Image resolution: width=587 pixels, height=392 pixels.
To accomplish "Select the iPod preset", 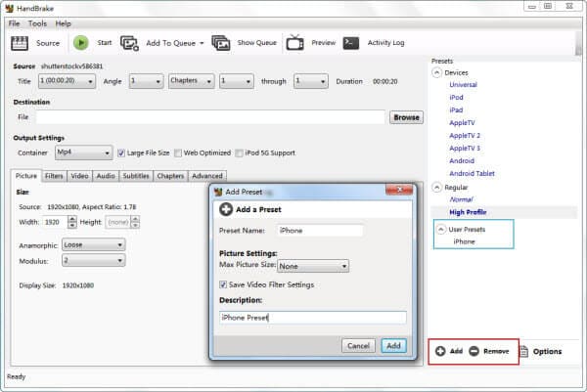I will [456, 97].
